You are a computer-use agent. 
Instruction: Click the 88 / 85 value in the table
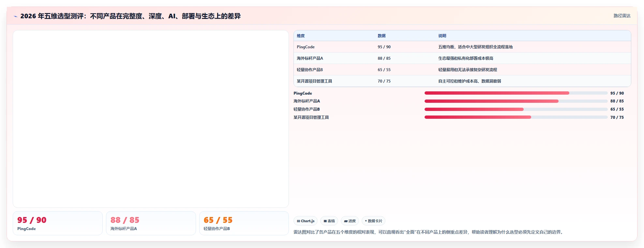384,58
